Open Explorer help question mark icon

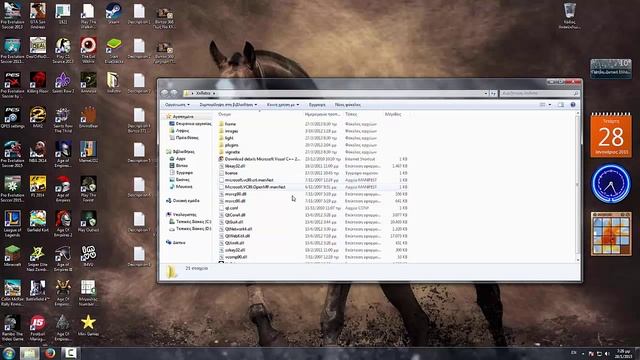(573, 105)
